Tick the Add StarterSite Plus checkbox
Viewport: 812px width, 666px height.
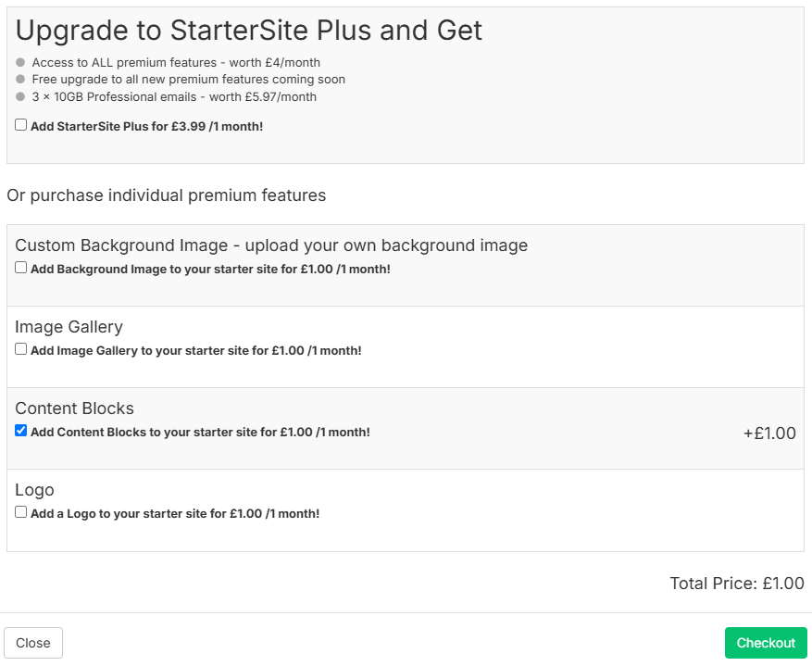point(20,125)
